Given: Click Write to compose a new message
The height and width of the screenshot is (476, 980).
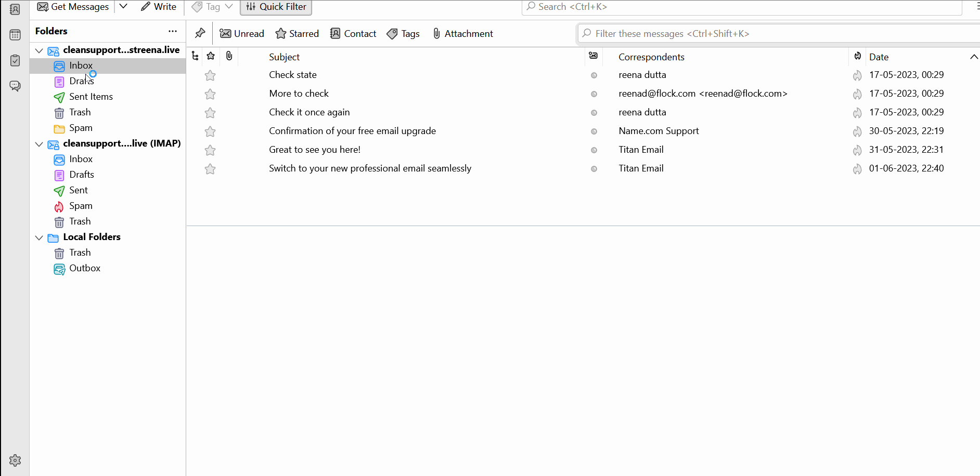Looking at the screenshot, I should 159,7.
